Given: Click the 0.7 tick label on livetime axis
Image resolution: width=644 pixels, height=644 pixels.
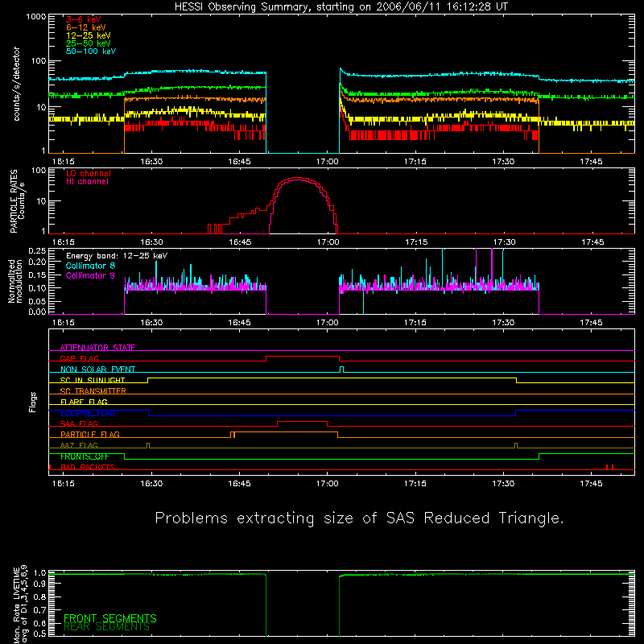Looking at the screenshot, I should coord(39,610).
